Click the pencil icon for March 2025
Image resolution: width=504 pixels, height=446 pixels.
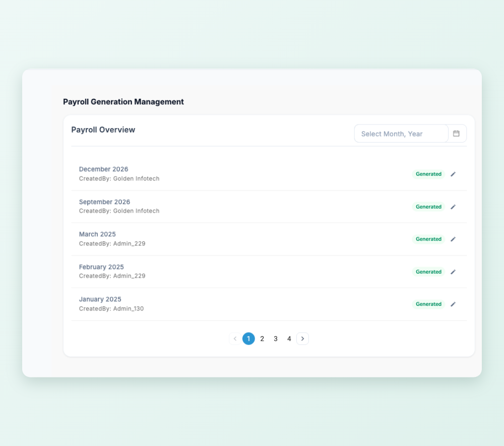453,239
